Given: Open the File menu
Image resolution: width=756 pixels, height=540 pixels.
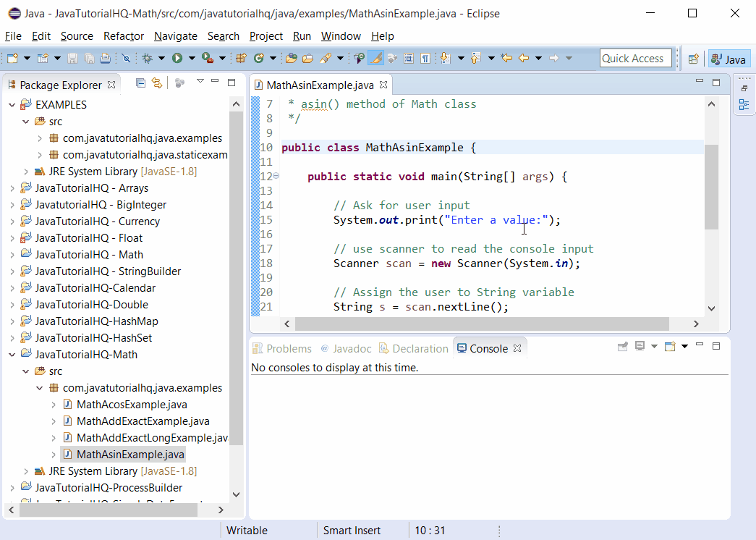Looking at the screenshot, I should pos(13,36).
